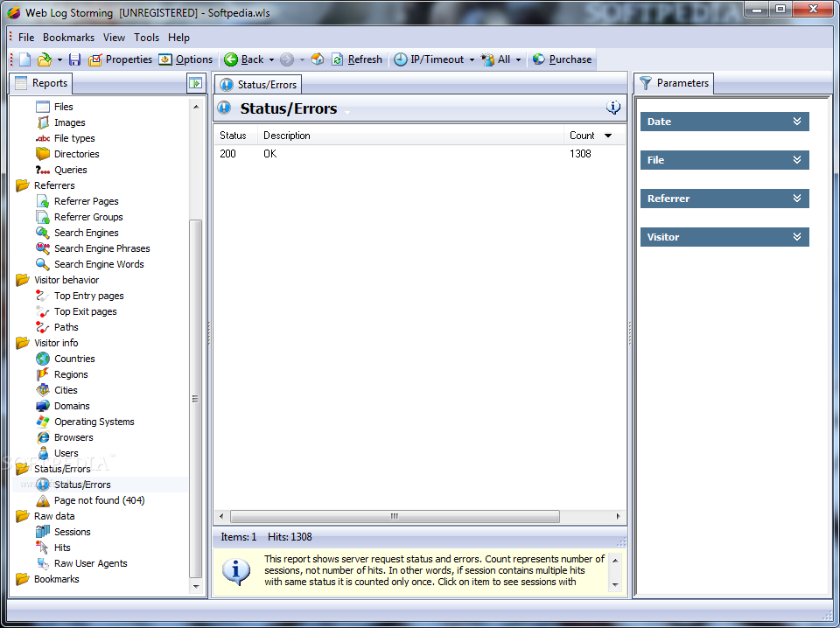The height and width of the screenshot is (628, 840).
Task: Open Properties from the toolbar
Action: coord(121,59)
